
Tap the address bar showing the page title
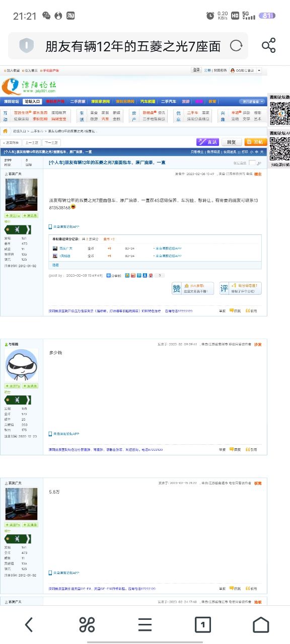(x=128, y=46)
